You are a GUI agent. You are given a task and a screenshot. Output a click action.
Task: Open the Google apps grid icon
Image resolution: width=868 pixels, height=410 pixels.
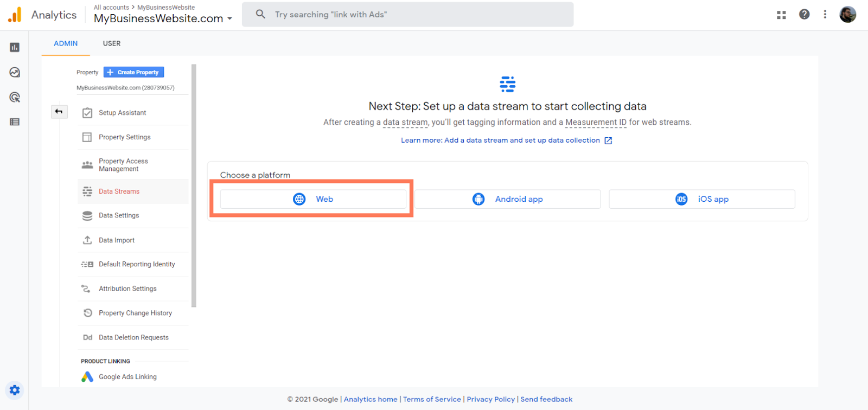tap(781, 15)
